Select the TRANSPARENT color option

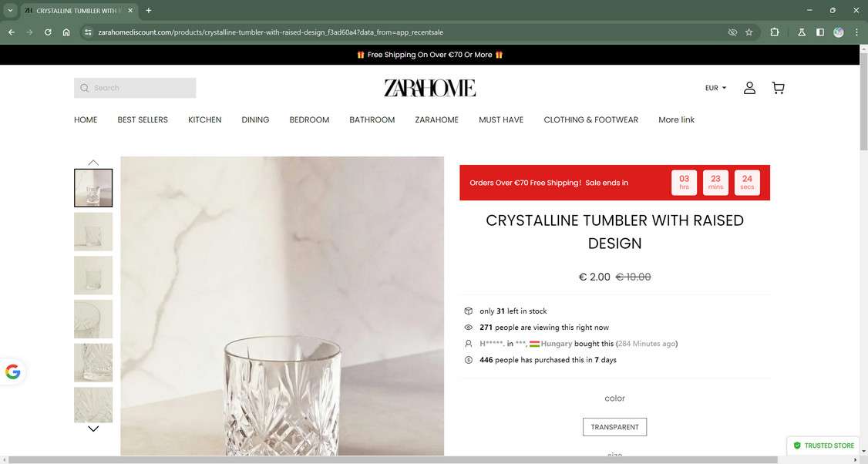[614, 427]
